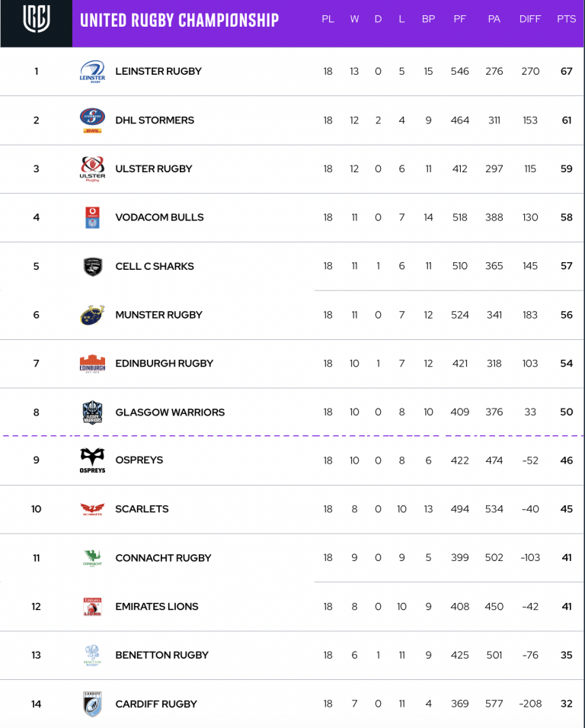Select the Benetton Rugby team name
The image size is (585, 728).
162,655
